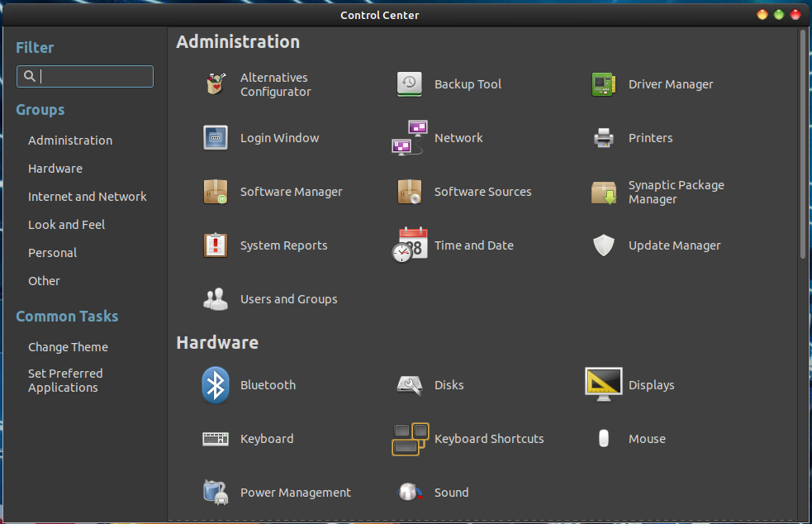The width and height of the screenshot is (812, 524).
Task: Open Set Preferred Applications
Action: pyautogui.click(x=65, y=380)
